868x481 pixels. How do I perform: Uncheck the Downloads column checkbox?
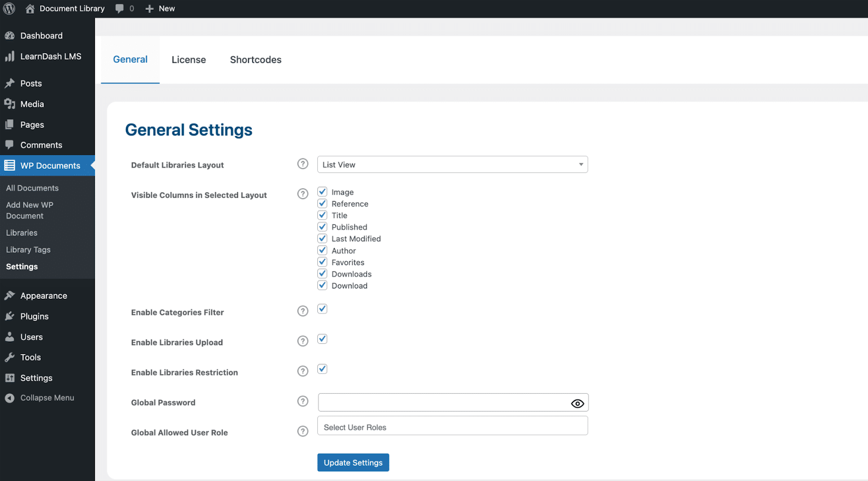click(x=322, y=273)
